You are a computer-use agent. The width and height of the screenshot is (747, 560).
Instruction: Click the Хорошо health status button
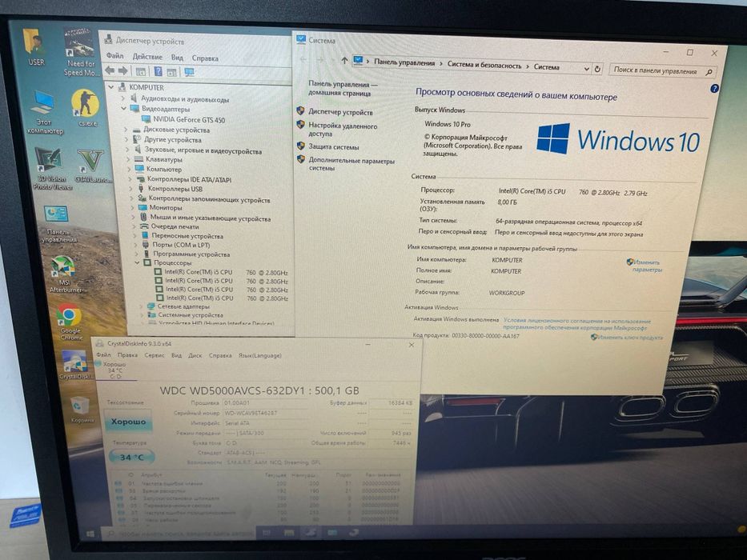128,422
